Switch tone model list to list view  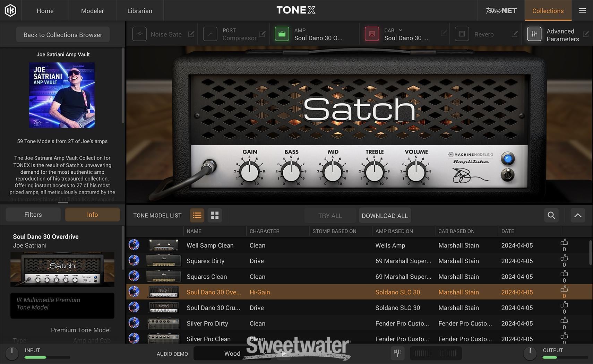click(x=197, y=215)
